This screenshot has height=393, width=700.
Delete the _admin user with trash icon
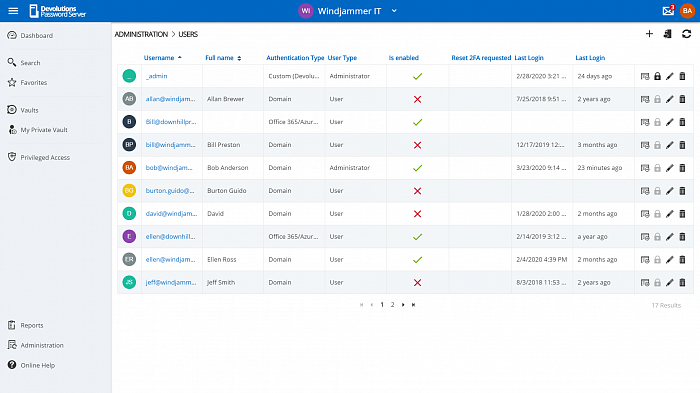(682, 76)
